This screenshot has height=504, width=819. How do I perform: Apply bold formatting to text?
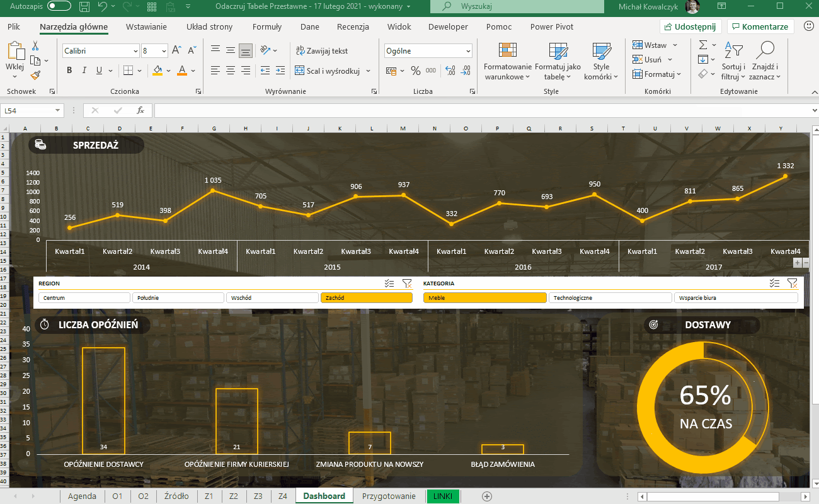[69, 71]
